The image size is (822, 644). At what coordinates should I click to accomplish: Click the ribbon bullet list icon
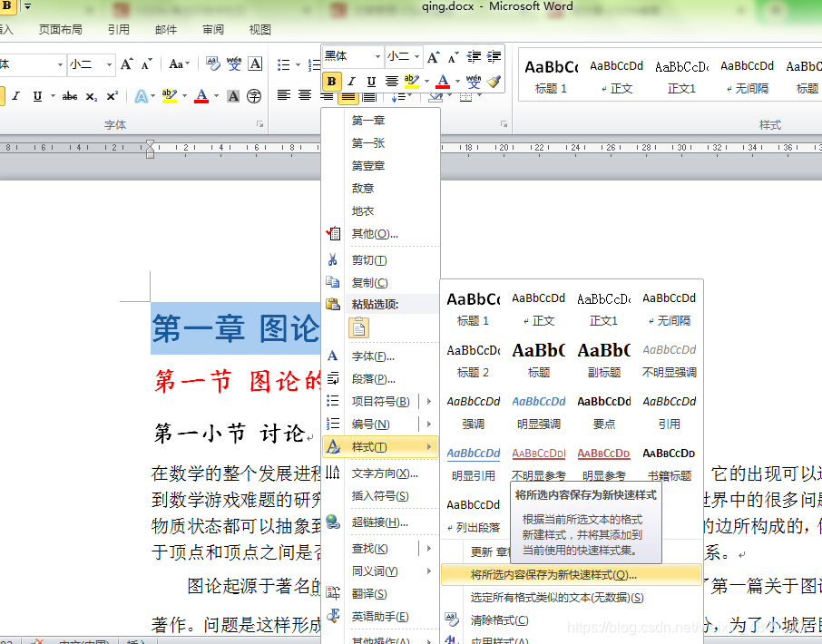click(284, 64)
